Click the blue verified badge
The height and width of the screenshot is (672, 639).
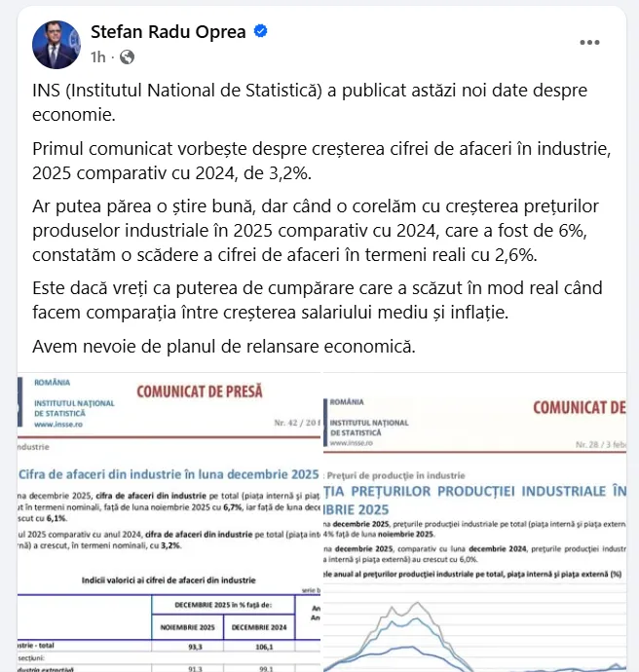[261, 32]
